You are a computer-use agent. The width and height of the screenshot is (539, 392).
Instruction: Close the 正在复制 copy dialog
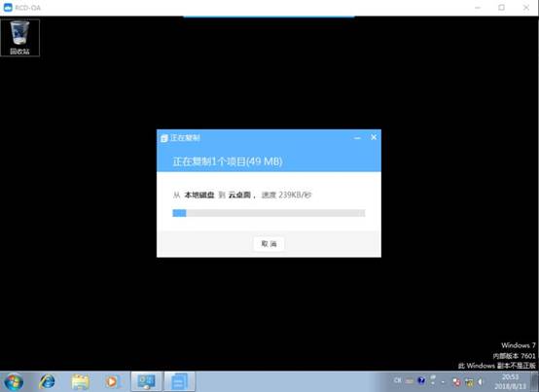tap(374, 137)
